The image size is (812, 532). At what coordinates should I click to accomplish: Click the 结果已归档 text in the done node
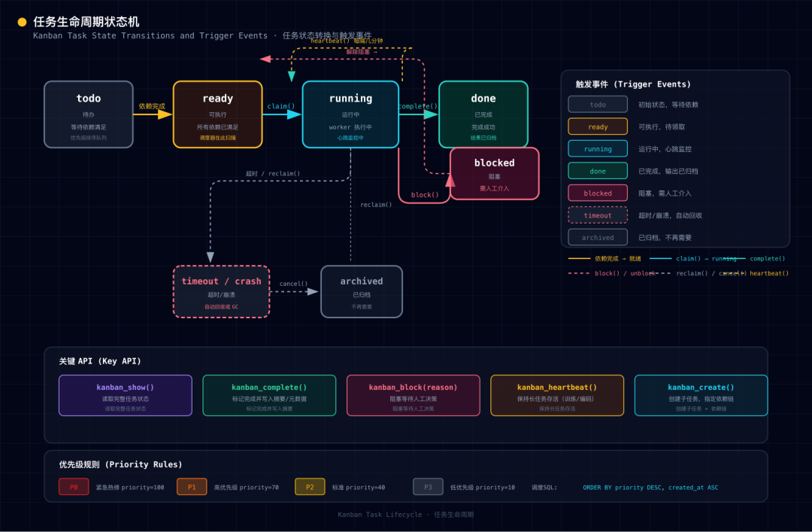click(x=483, y=138)
